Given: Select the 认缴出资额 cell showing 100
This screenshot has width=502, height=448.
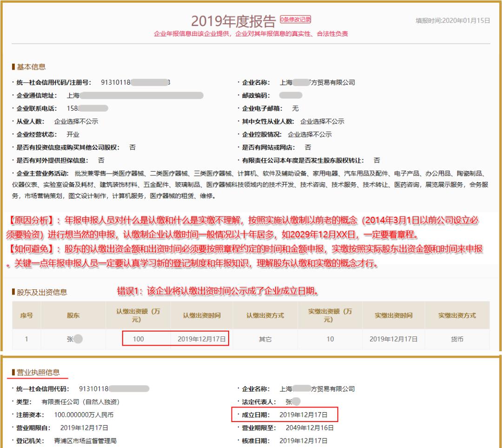Looking at the screenshot, I should [139, 339].
